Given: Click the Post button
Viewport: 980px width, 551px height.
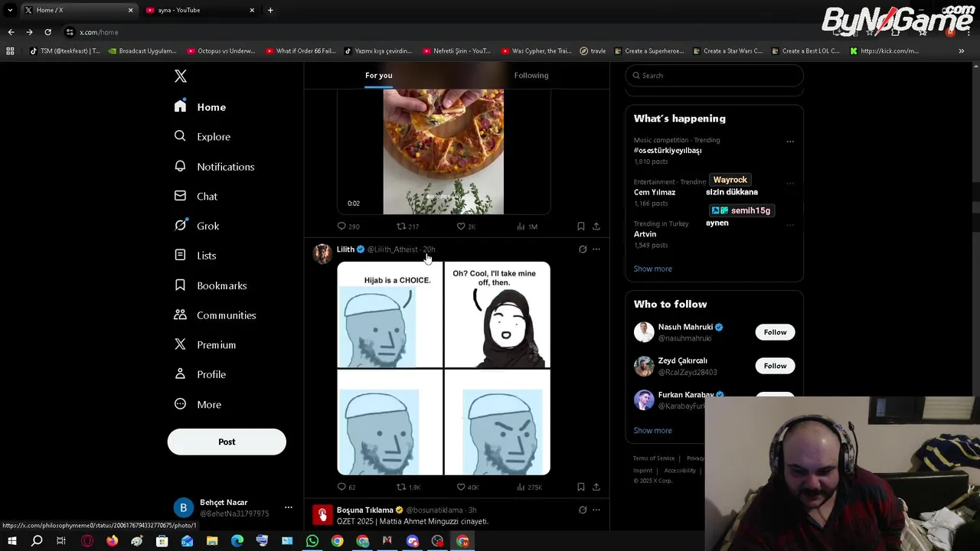Looking at the screenshot, I should click(x=227, y=442).
